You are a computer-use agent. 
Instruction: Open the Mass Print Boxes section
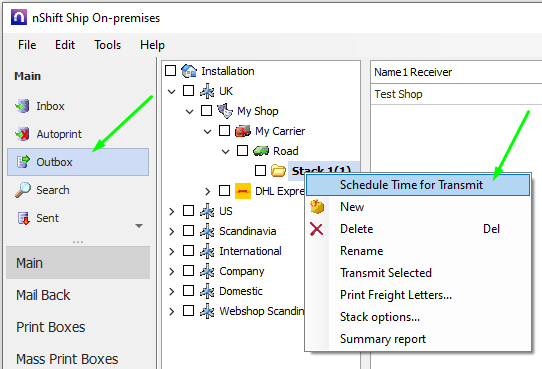(x=78, y=359)
